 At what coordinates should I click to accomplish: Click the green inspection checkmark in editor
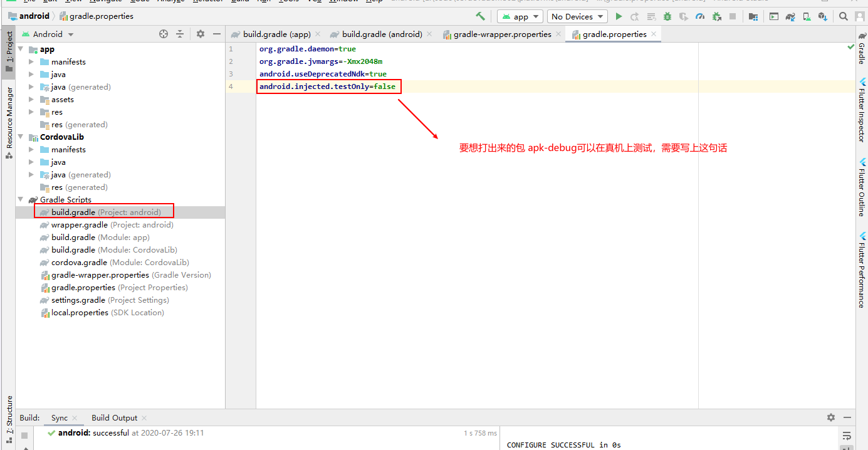[x=850, y=47]
